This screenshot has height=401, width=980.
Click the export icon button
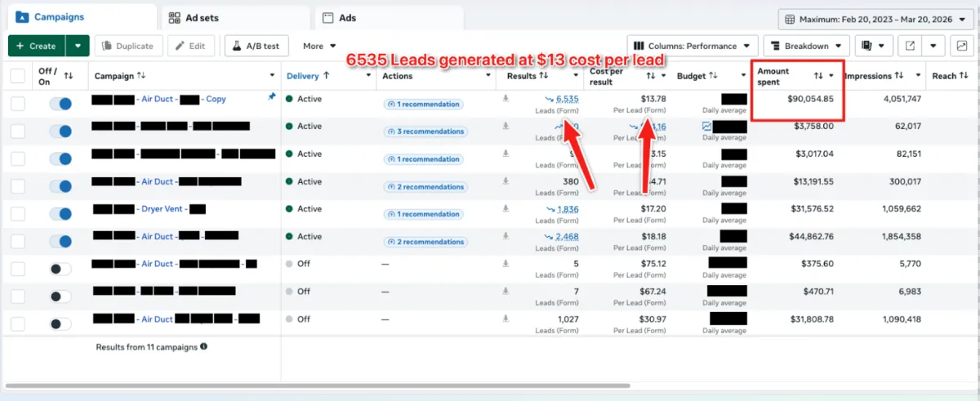click(911, 47)
